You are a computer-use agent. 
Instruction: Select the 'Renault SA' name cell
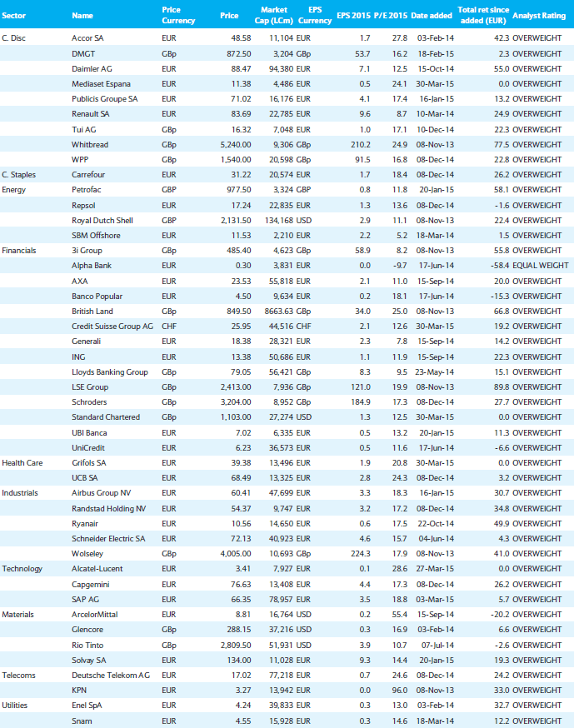coord(91,114)
